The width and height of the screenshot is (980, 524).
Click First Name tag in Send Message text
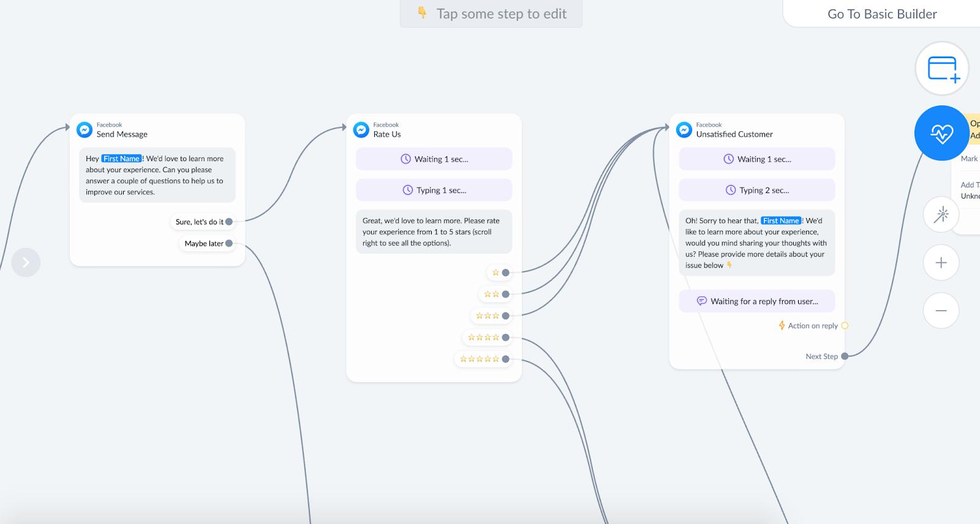click(x=121, y=159)
